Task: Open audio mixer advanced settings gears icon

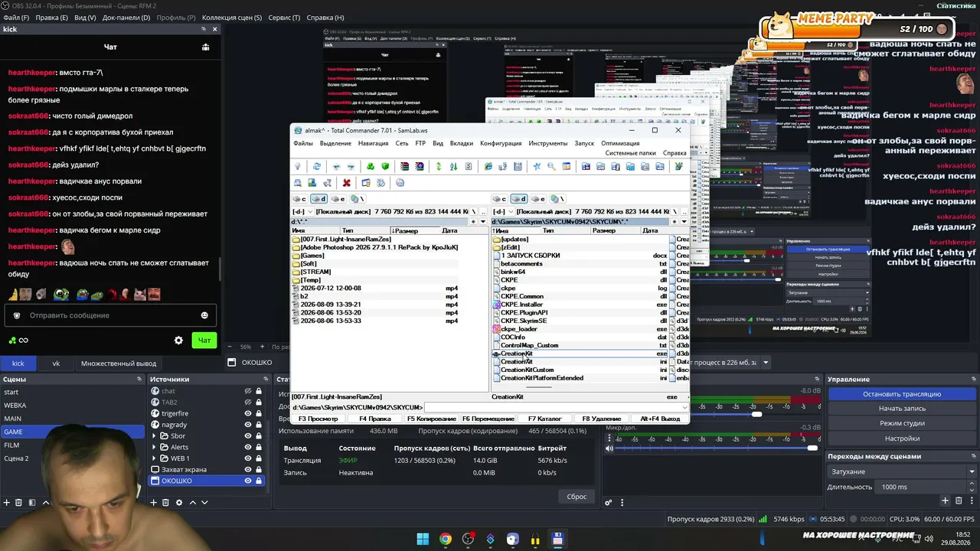Action: tap(609, 502)
